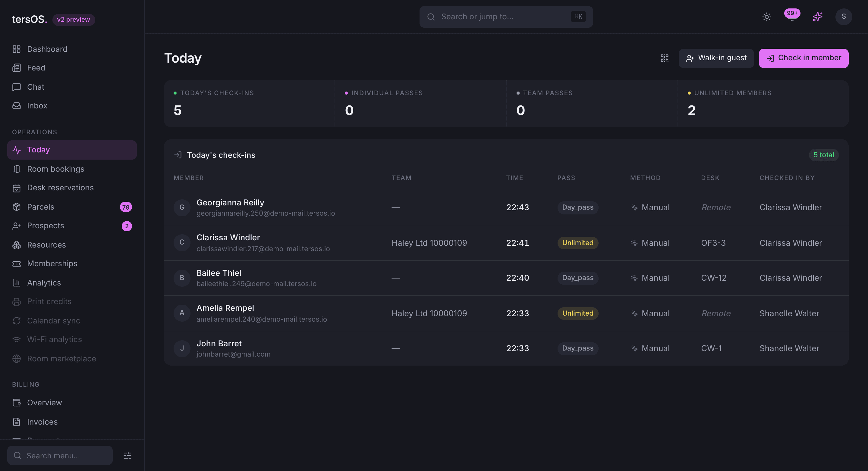Screen dimensions: 868x471
Task: Click the Parcels 79 count badge
Action: (126, 207)
